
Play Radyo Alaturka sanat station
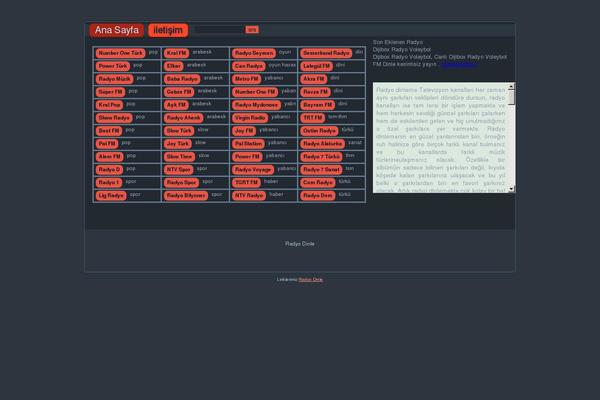[323, 144]
